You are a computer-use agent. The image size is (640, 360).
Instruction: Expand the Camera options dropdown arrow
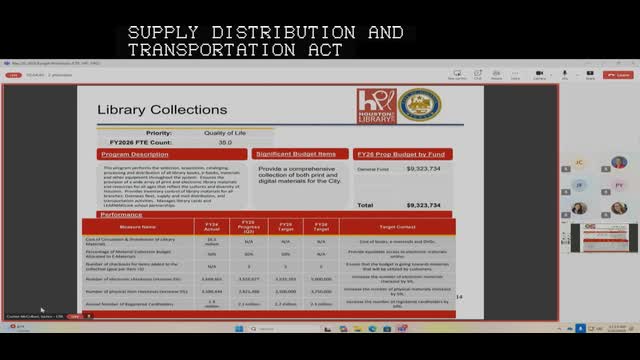tap(551, 75)
